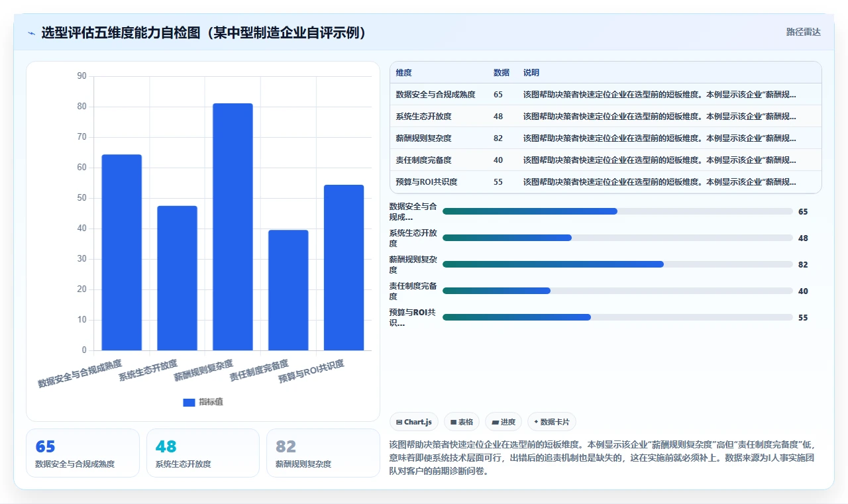Select table row 预算与ROI共识度

pos(606,182)
